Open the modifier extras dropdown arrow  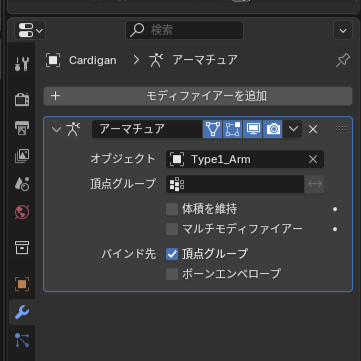(293, 129)
